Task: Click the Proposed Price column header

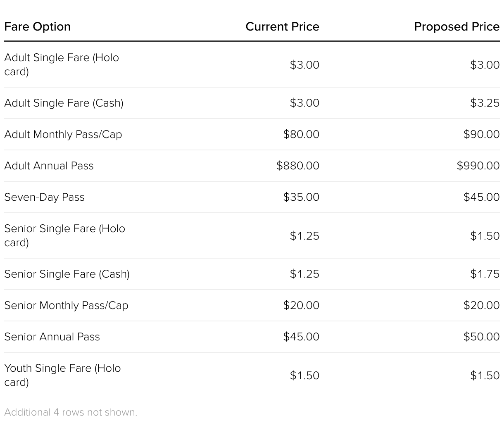Action: (x=456, y=27)
